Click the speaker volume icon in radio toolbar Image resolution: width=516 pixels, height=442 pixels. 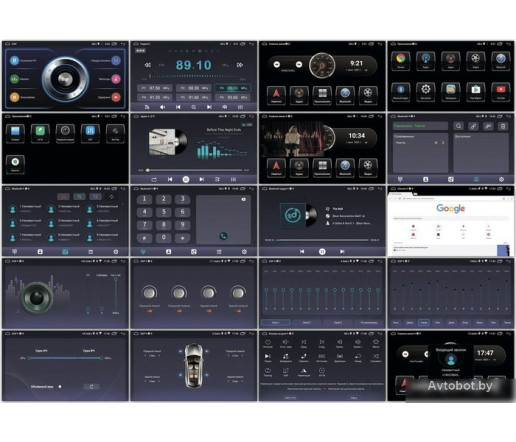[x=162, y=107]
